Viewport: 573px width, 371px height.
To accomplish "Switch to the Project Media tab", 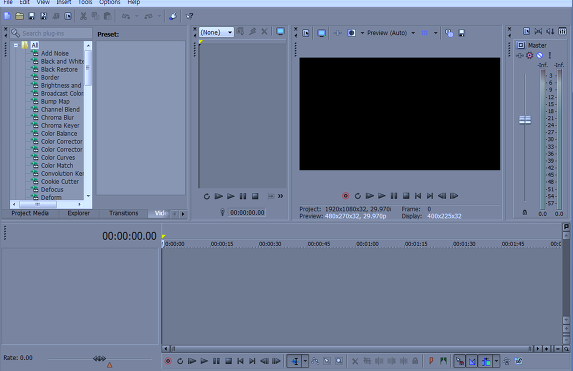I will tap(30, 213).
